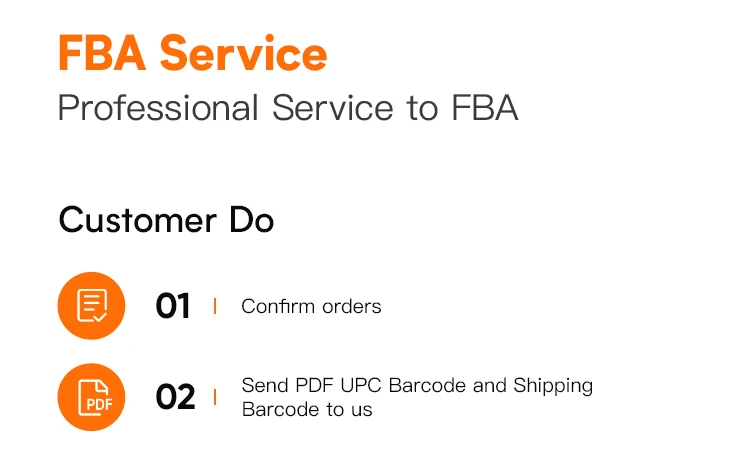The height and width of the screenshot is (458, 750).
Task: Select step number 01
Action: (173, 306)
